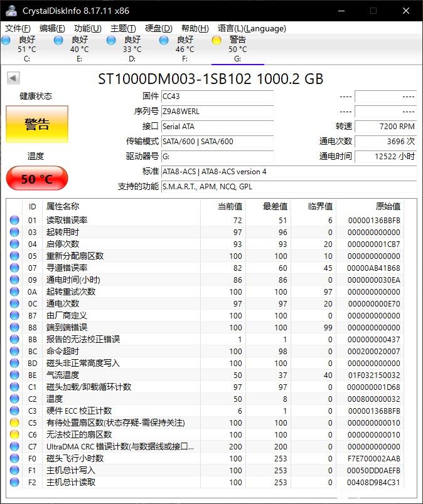Click status icon for attribute 07 寻道错误率
The image size is (423, 504).
(14, 268)
